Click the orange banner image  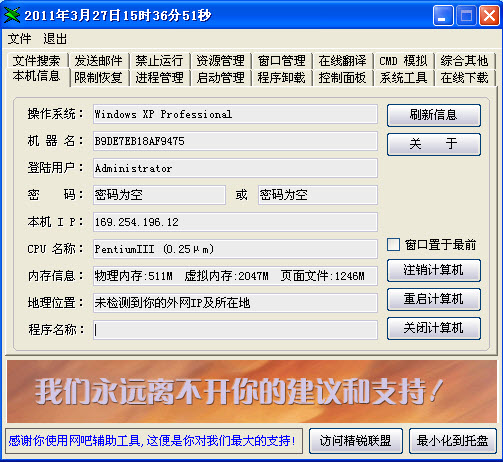[x=251, y=391]
